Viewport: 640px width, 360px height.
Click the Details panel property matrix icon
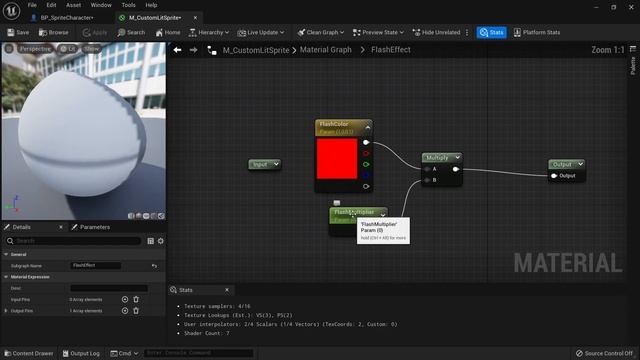coord(151,241)
